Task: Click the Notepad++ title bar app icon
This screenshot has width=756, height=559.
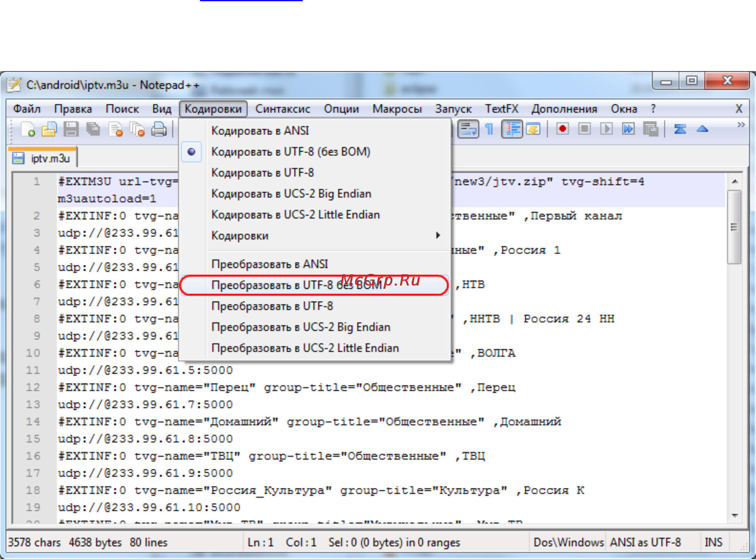Action: [x=15, y=84]
